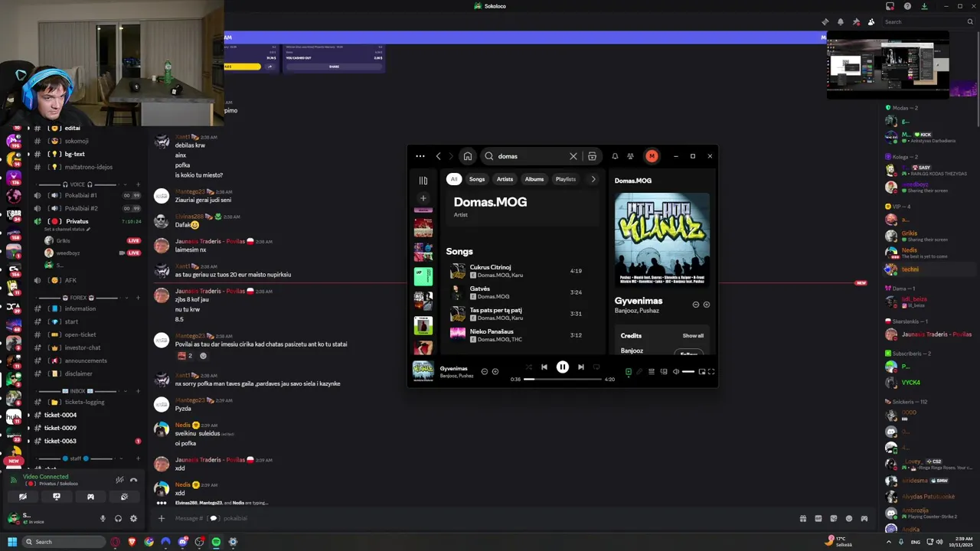
Task: Pause the playing song in Spotify
Action: [563, 367]
